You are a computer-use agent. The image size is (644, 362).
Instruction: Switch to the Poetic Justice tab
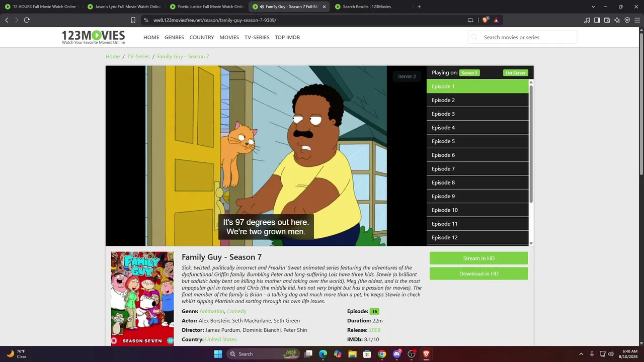207,7
